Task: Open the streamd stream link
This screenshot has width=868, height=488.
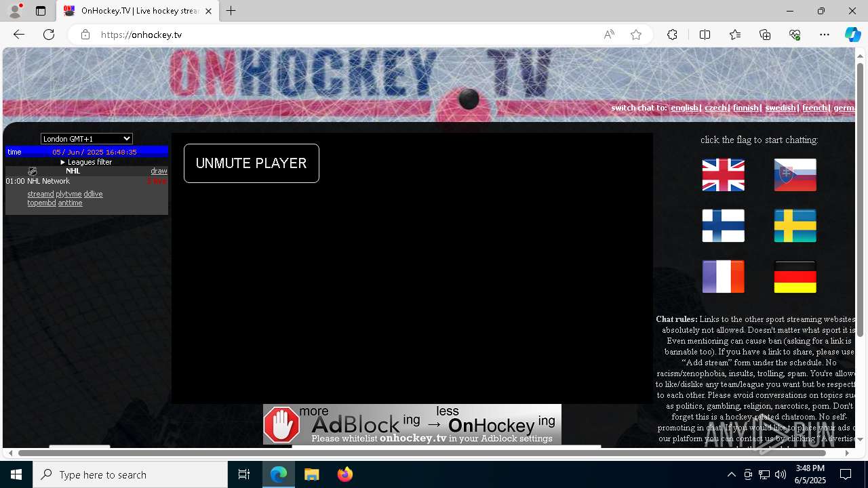Action: 41,194
